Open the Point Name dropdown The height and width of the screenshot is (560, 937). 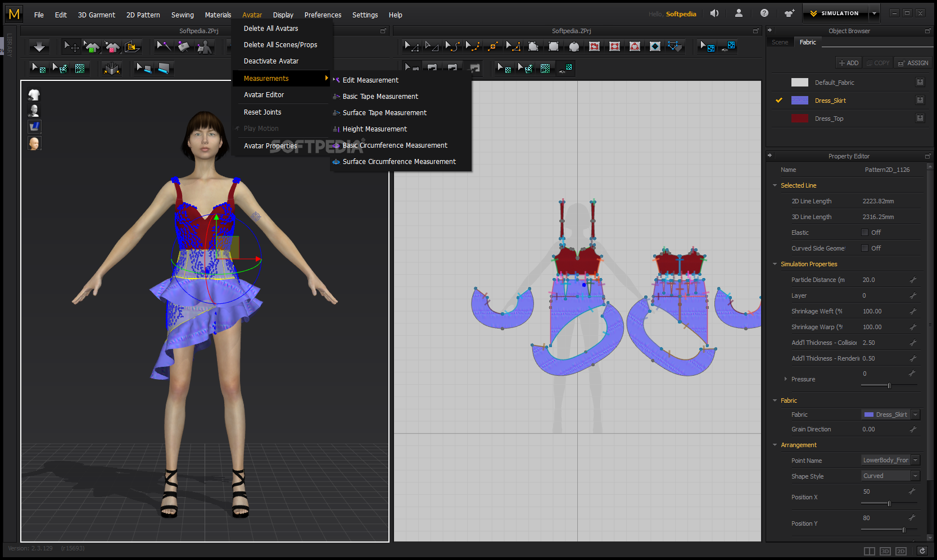916,460
